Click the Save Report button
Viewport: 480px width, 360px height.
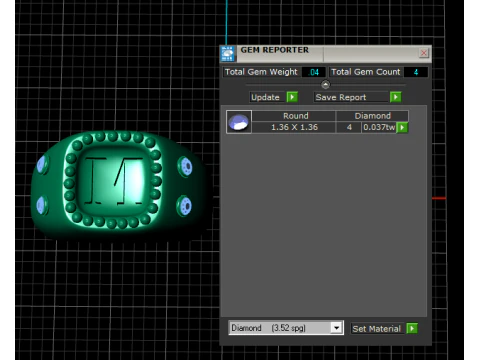click(x=351, y=97)
